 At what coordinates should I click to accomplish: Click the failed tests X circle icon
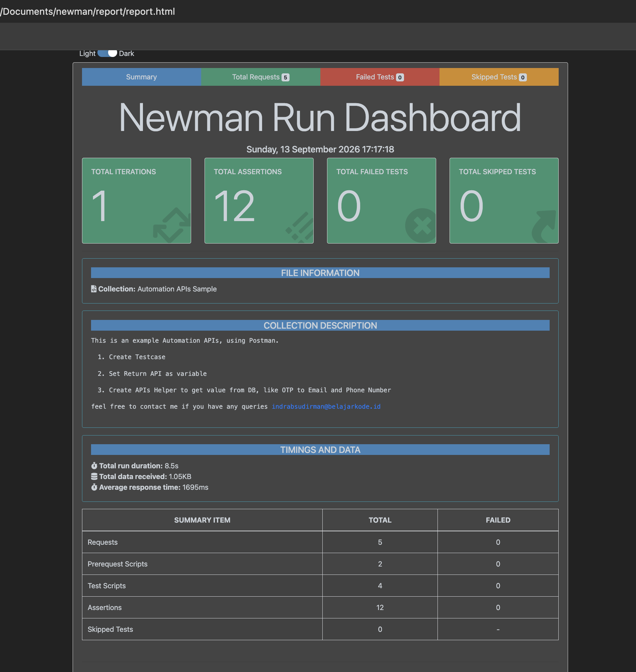421,225
